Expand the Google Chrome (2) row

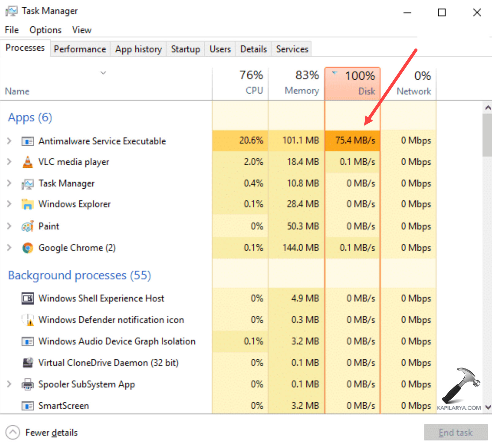(9, 247)
